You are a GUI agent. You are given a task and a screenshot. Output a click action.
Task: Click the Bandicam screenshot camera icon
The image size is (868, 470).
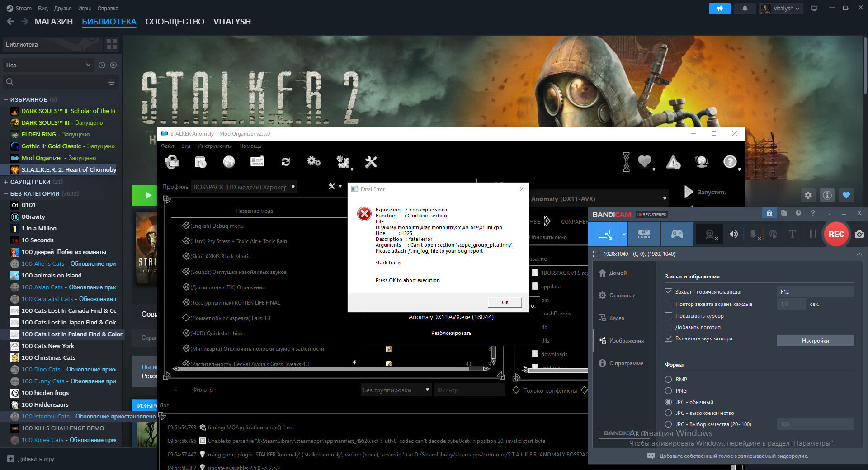click(x=859, y=234)
